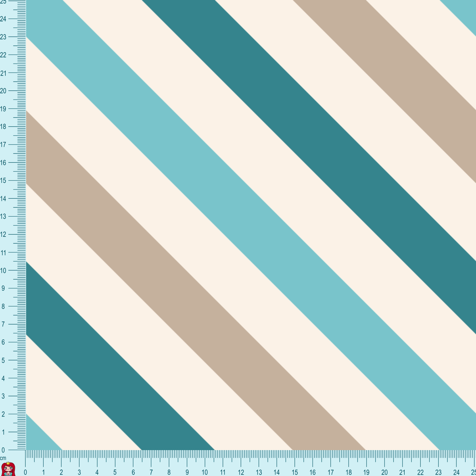The height and width of the screenshot is (476, 476).
Task: Click "5" on the horizontal ruler
Action: [x=115, y=472]
